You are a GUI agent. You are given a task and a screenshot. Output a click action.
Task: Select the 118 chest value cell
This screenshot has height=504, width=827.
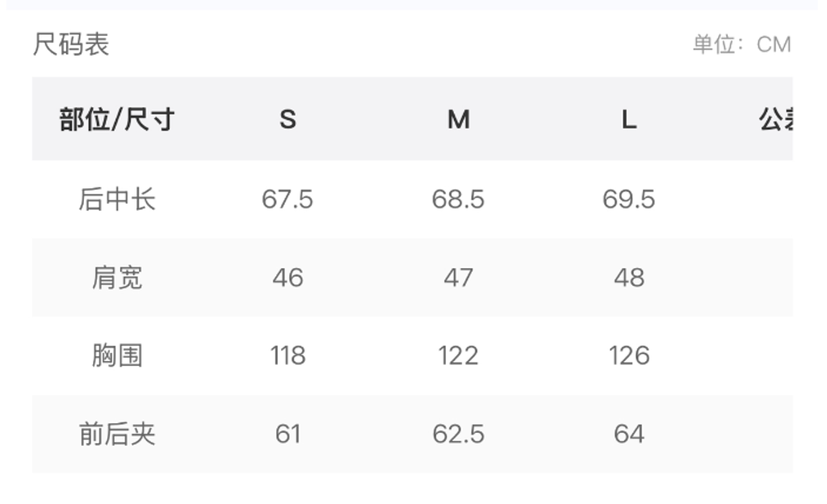point(288,355)
